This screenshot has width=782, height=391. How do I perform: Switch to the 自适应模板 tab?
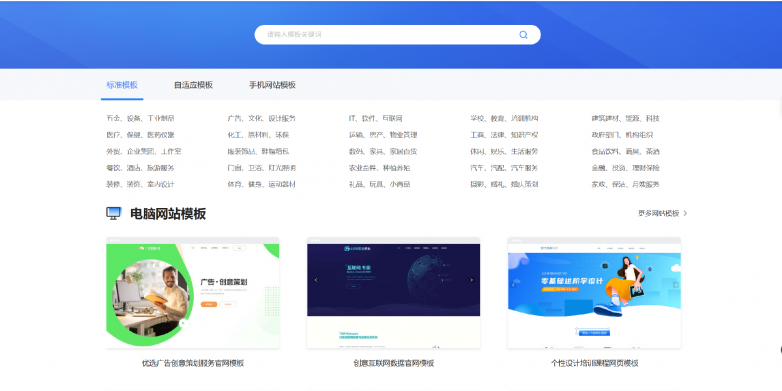(194, 85)
